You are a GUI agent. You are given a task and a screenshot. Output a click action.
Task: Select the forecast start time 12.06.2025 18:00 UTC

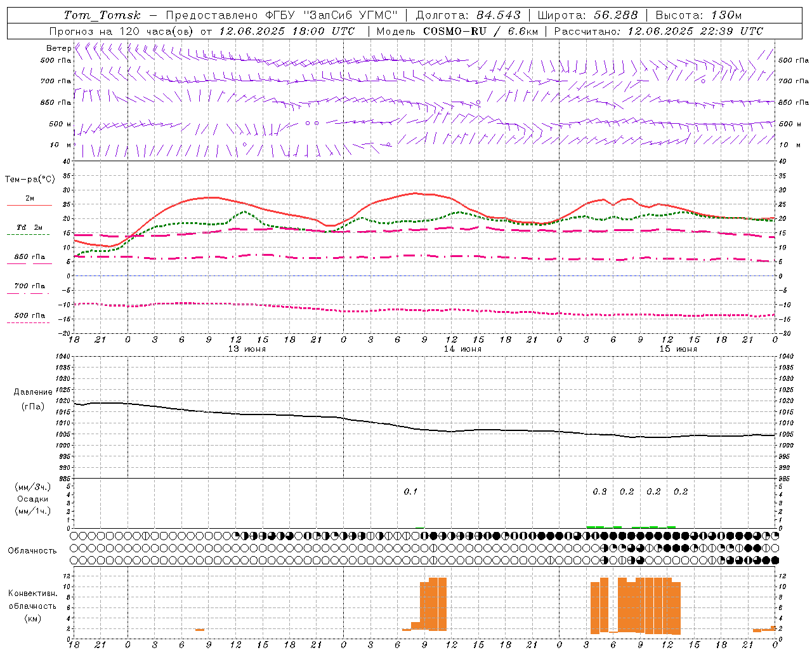coord(287,31)
